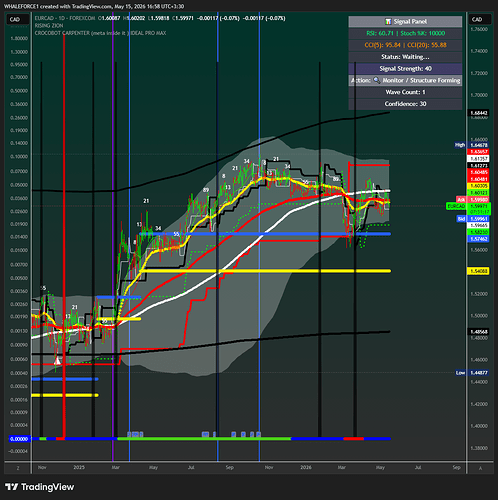The height and width of the screenshot is (500, 498).
Task: Toggle the Z timezone button at the bottom left
Action: coord(18,468)
